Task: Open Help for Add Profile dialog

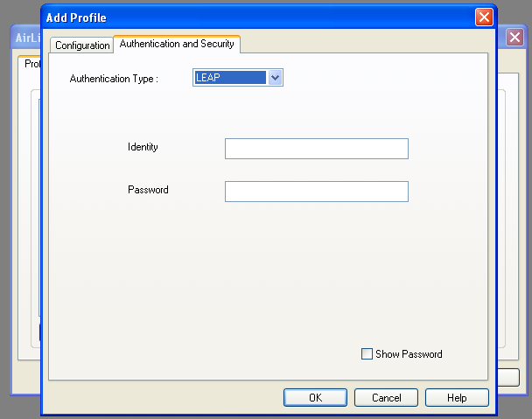Action: click(457, 398)
